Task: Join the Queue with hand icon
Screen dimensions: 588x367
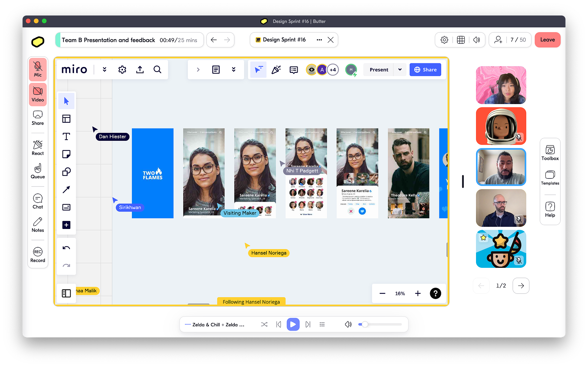Action: [38, 171]
